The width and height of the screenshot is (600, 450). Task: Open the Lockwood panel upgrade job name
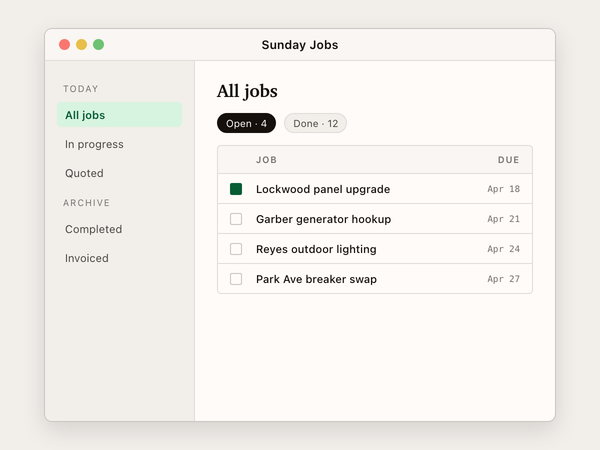[x=323, y=189]
